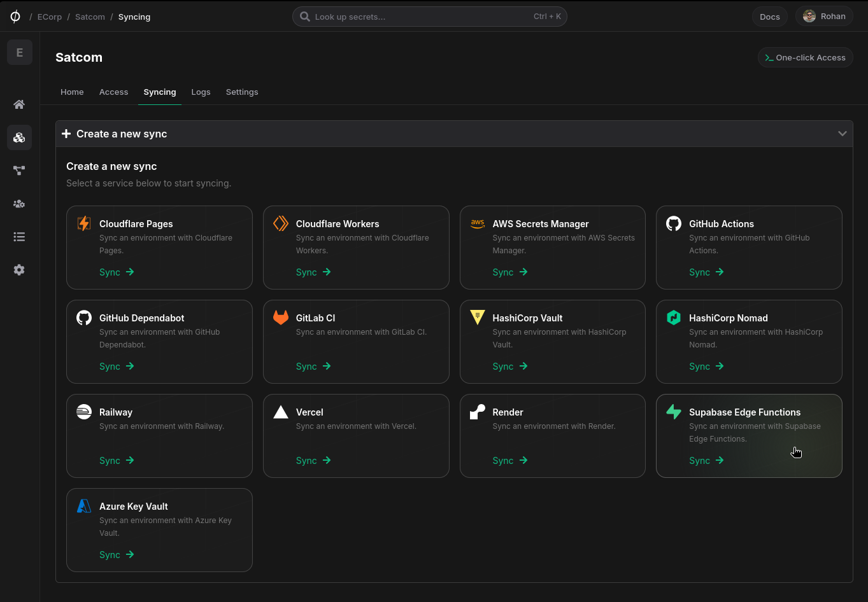Click the One-click Access button
The height and width of the screenshot is (602, 868).
(805, 57)
